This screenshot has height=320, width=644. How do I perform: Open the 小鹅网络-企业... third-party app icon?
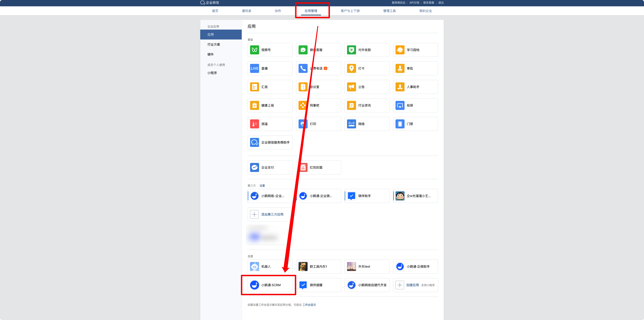(x=255, y=196)
